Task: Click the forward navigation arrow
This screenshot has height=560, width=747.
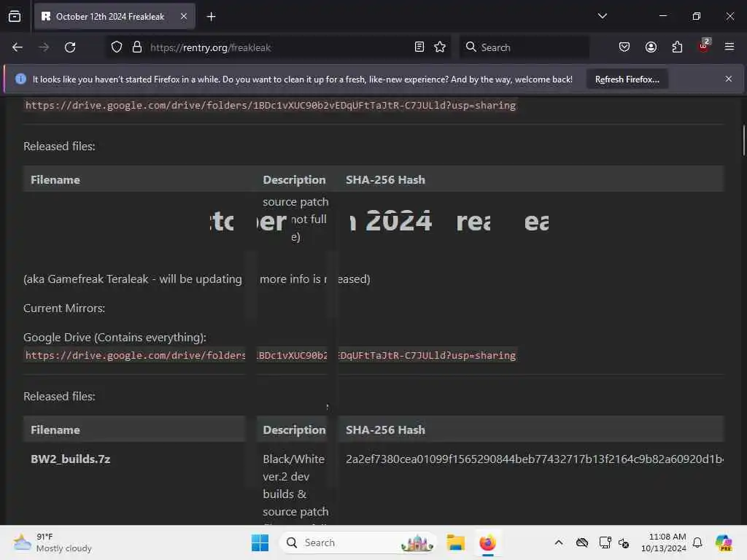Action: click(x=44, y=47)
